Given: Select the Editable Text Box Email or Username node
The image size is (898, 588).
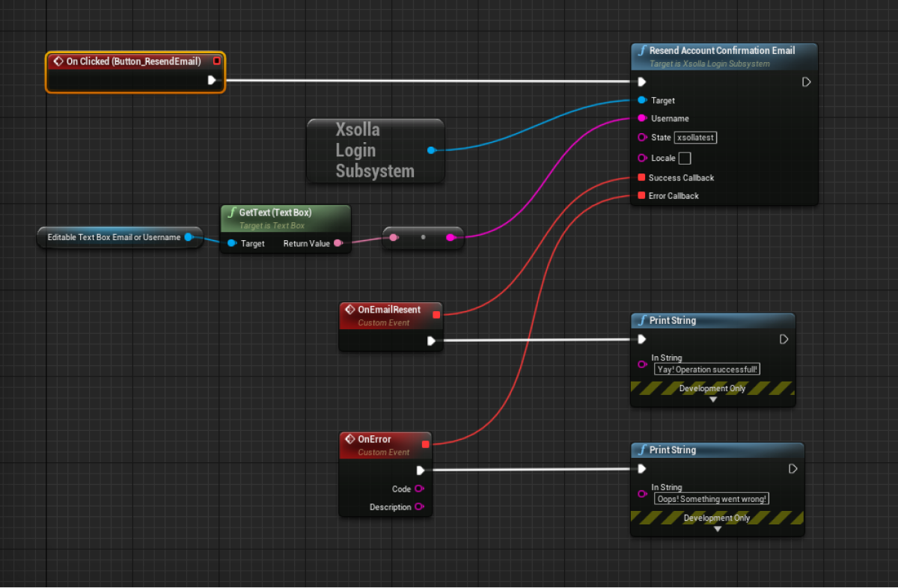Looking at the screenshot, I should (114, 237).
